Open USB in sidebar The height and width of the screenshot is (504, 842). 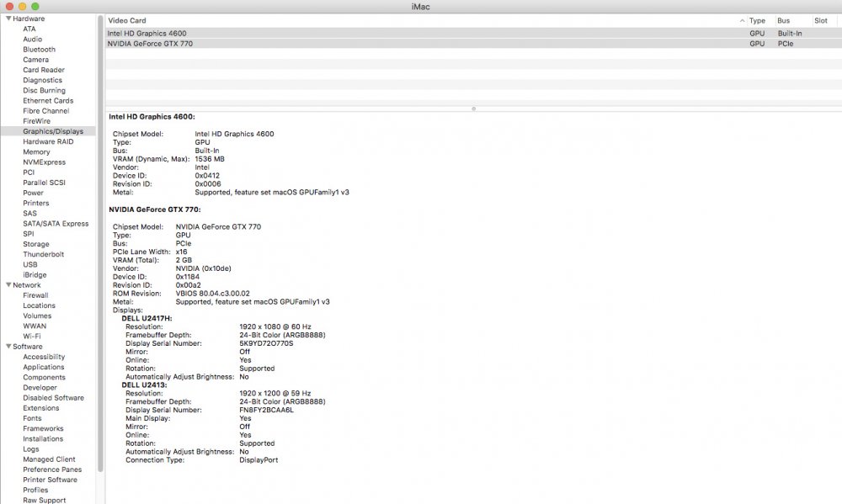(30, 264)
